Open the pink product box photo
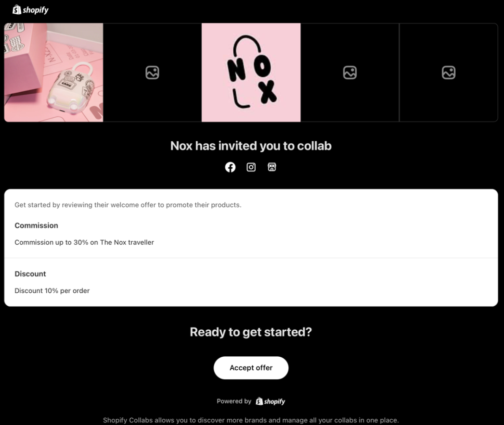The image size is (504, 425). (x=54, y=72)
